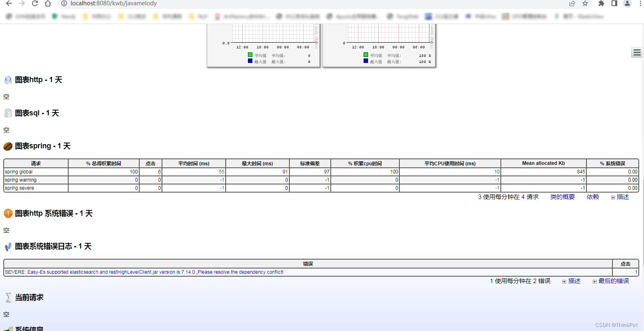
Task: Sort by the 平均CPU使用时间 (ms) column header
Action: (450, 163)
